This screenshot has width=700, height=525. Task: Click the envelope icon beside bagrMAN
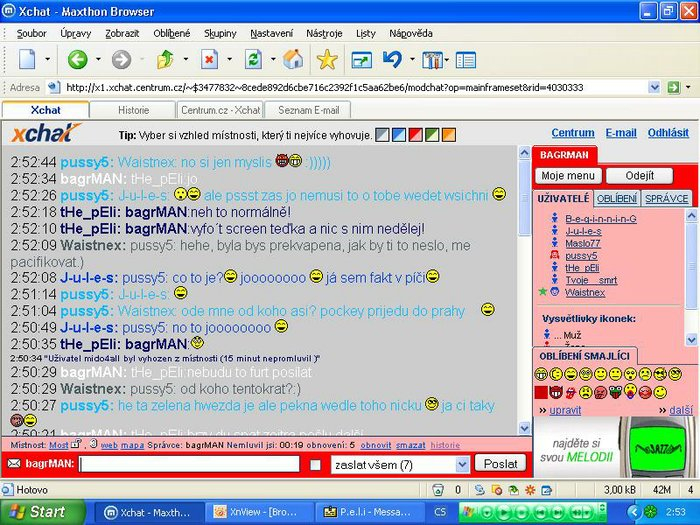(x=14, y=463)
